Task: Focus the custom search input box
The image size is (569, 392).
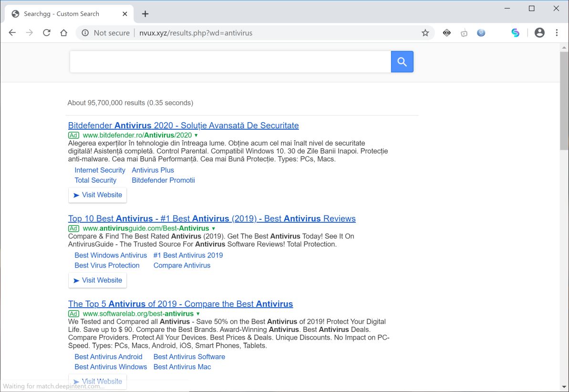Action: point(230,62)
